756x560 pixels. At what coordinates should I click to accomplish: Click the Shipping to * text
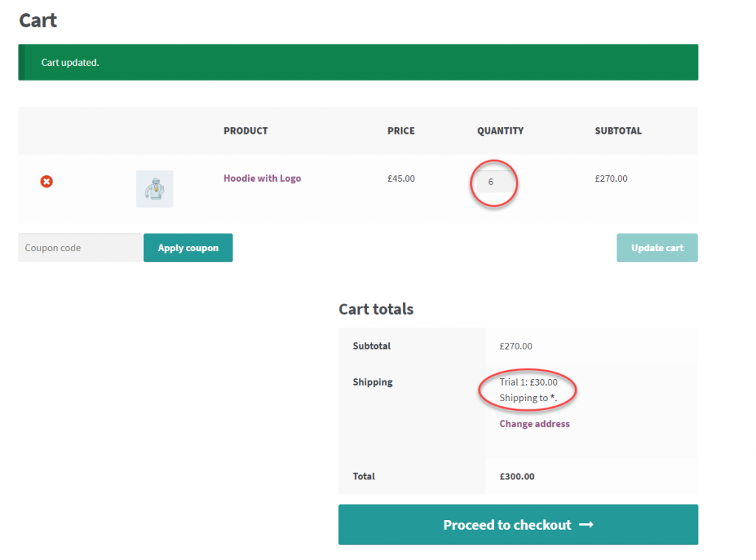529,398
